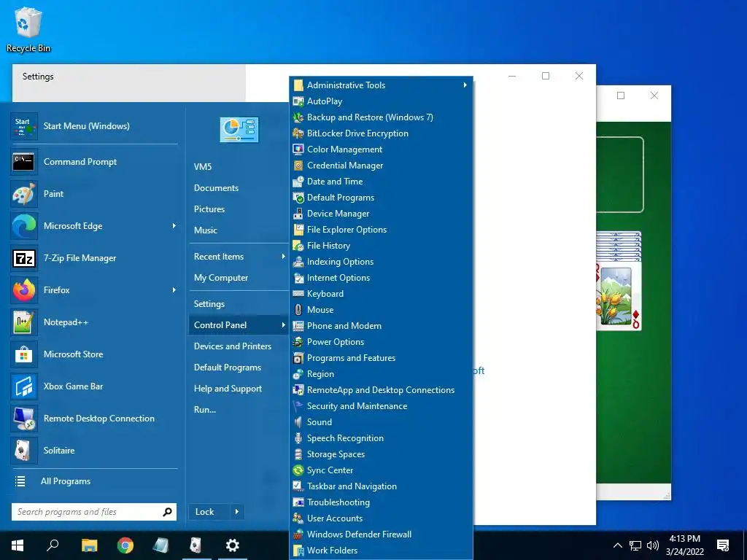Open File Explorer from taskbar
The image size is (747, 560).
tap(89, 545)
